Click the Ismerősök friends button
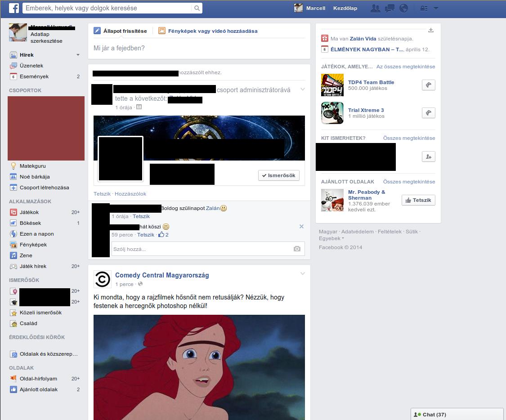The image size is (506, 420). point(279,175)
